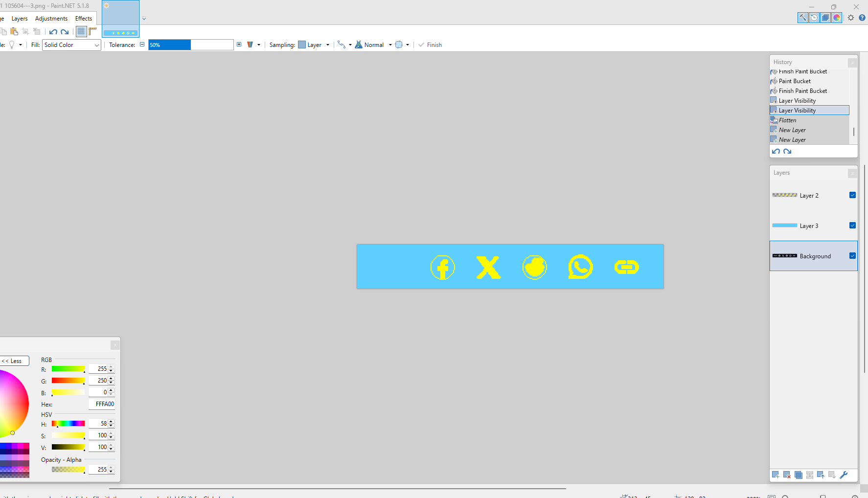Click the antialiasing curve icon
Screen dimensions: 868x498
pyautogui.click(x=342, y=45)
